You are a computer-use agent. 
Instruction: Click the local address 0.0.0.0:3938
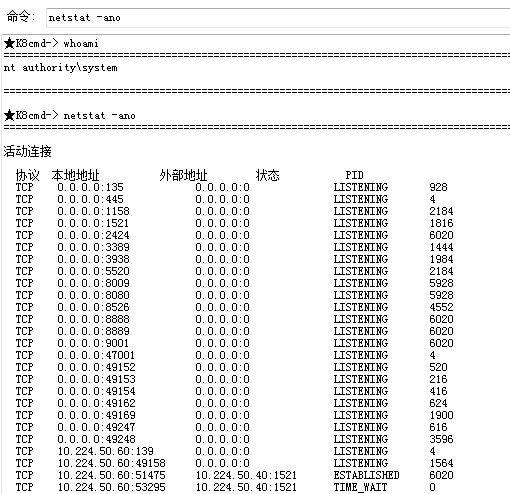pyautogui.click(x=93, y=259)
